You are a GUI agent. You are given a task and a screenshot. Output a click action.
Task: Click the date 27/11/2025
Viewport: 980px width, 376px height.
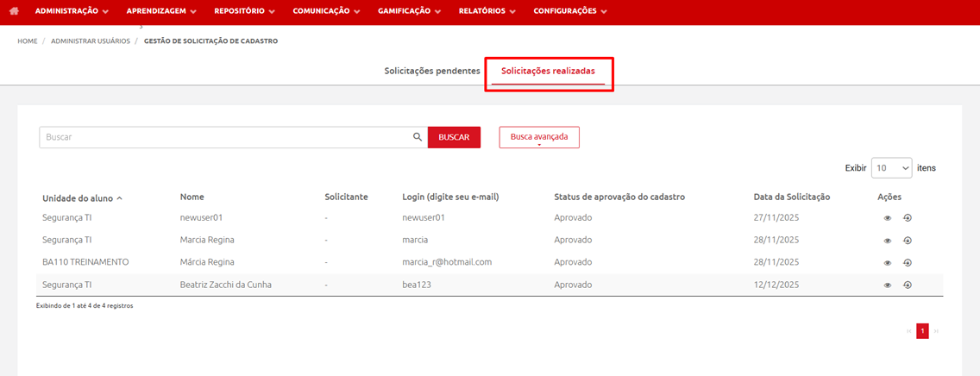(x=777, y=218)
